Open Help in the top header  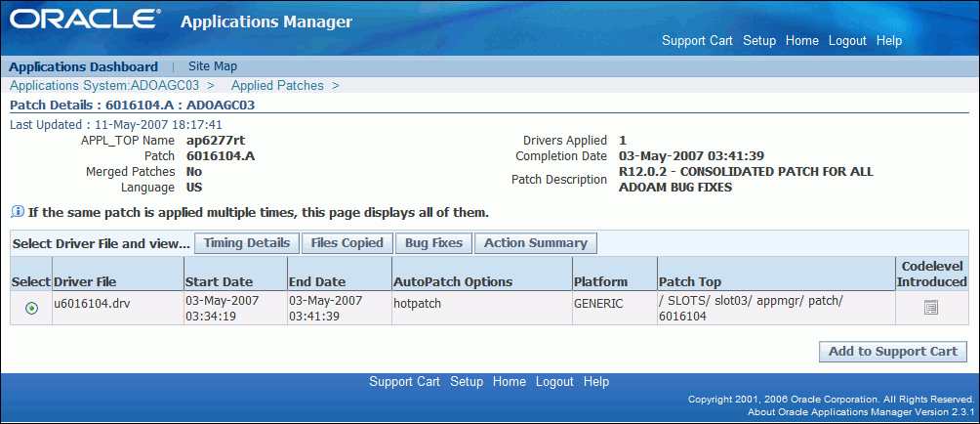coord(889,41)
